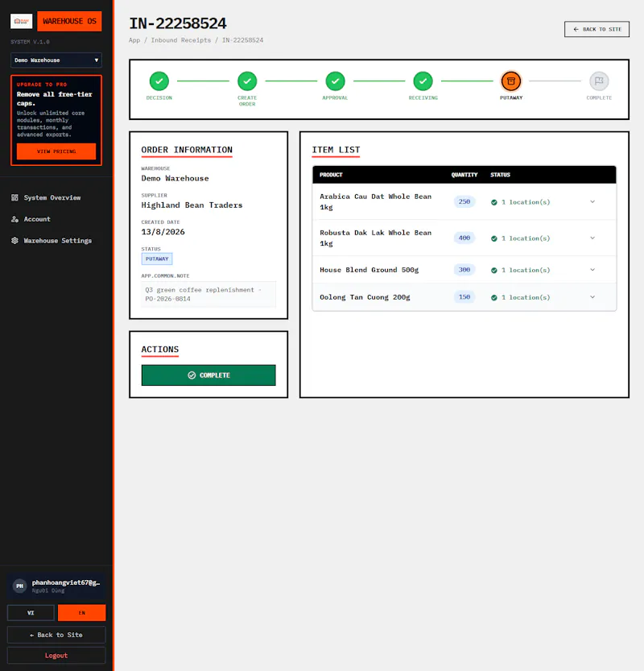Click the Logout button
Screen dimensions: 644x671
coord(56,655)
